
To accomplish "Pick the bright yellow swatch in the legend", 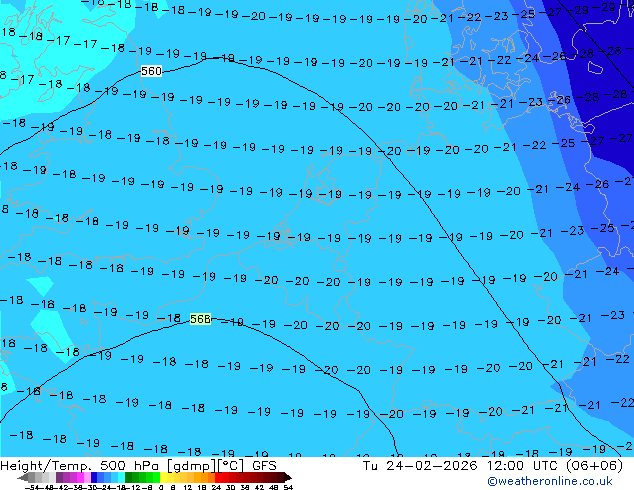I will 163,477.
